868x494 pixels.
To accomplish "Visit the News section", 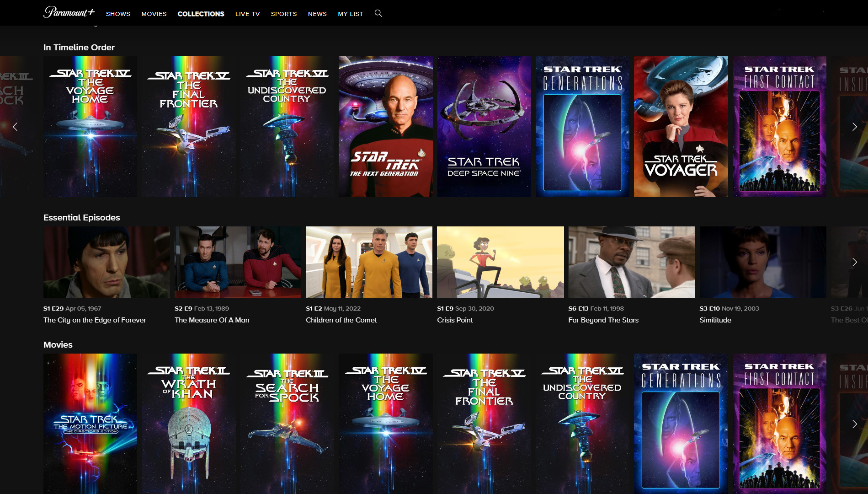I will [x=317, y=14].
